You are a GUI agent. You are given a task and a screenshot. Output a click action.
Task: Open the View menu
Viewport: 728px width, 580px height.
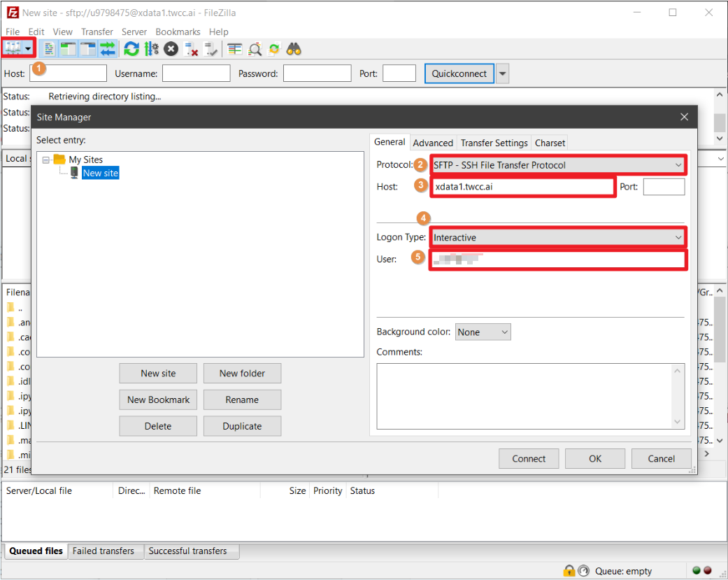tap(63, 31)
